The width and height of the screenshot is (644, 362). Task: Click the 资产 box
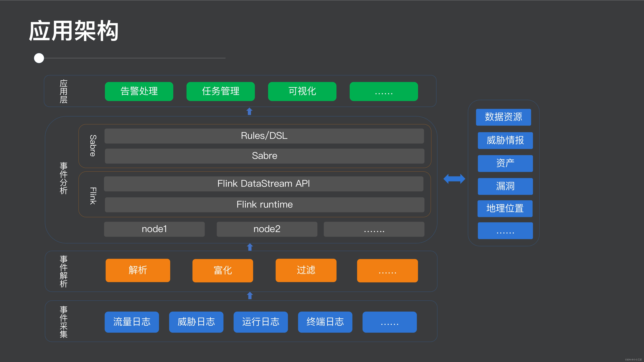point(505,163)
